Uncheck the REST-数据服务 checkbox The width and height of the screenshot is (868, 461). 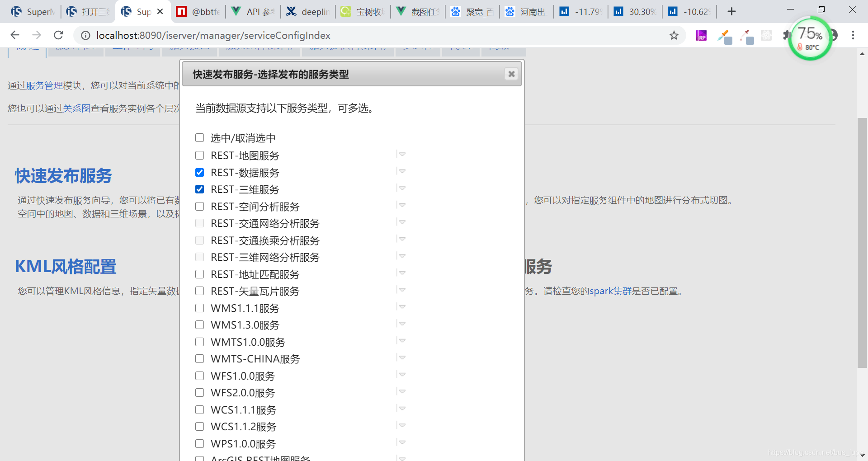point(199,173)
